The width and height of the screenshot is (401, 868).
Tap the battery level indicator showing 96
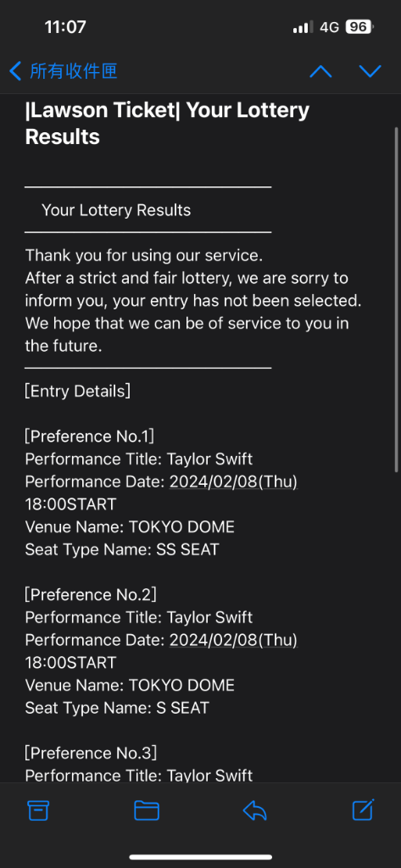tap(359, 27)
